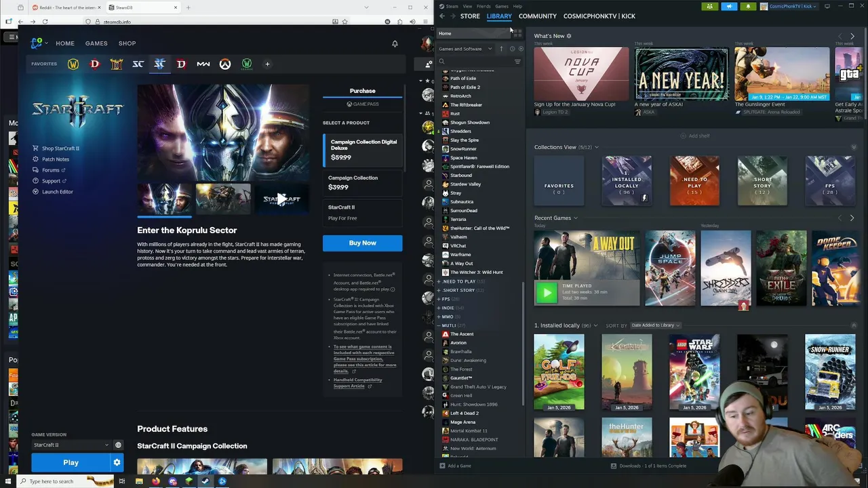Open Golf With Your Friends cover
This screenshot has width=868, height=488.
tap(559, 372)
